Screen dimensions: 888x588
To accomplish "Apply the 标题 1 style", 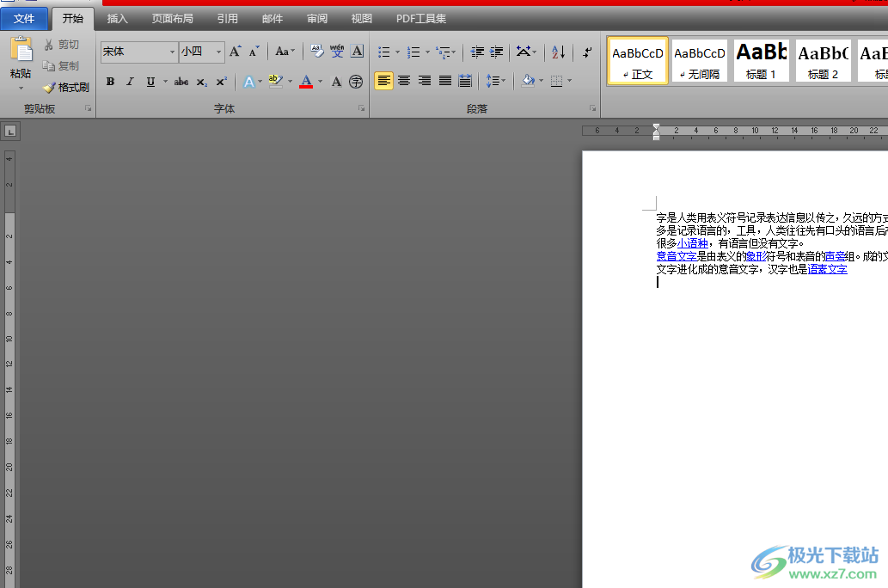I will click(761, 61).
